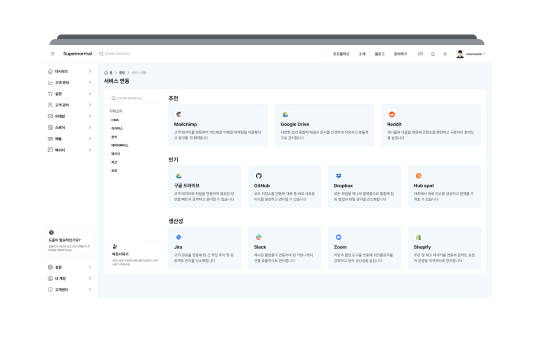Open the first top navigation menu item
The width and height of the screenshot is (534, 360).
pos(341,54)
